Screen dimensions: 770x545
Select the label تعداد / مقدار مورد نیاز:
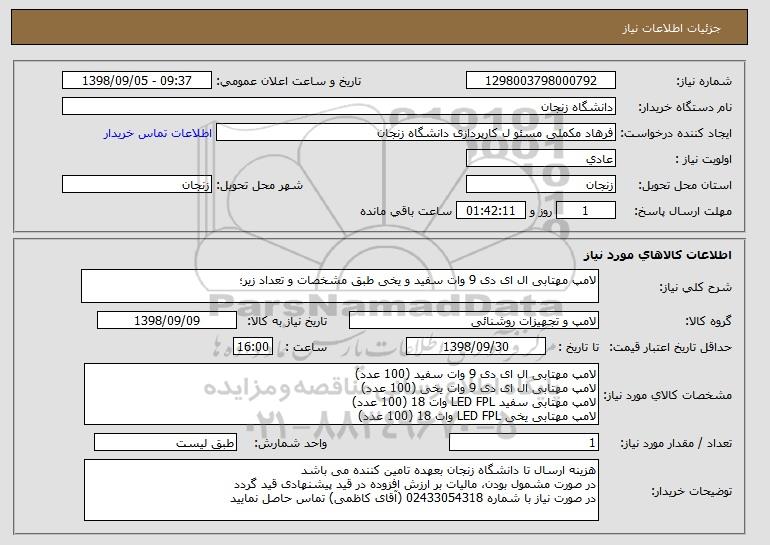676,443
